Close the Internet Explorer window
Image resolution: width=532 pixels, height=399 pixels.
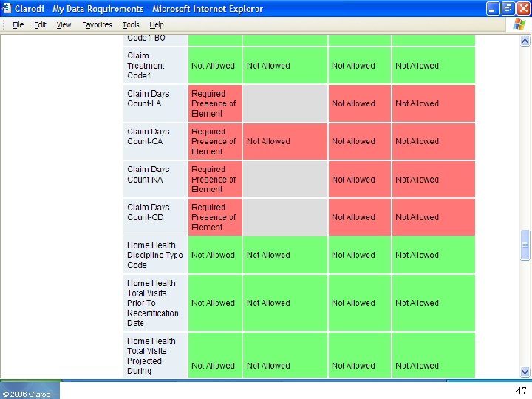point(524,8)
